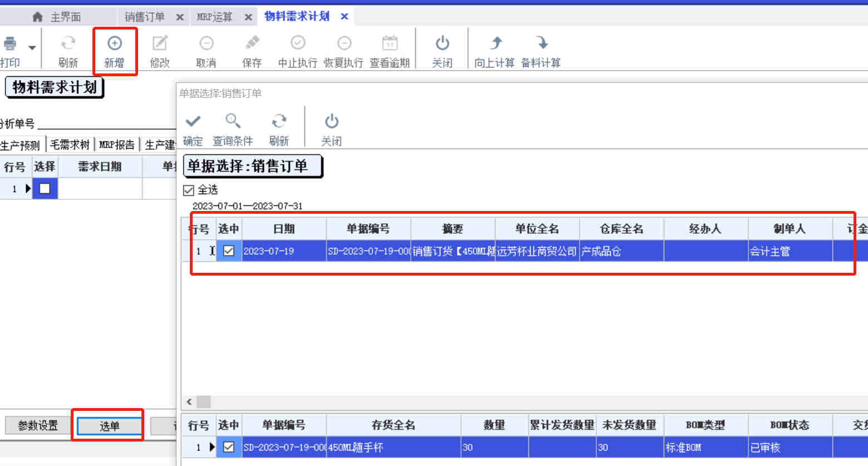Click the 恢复执行 toolbar icon
The width and height of the screenshot is (868, 466).
click(x=344, y=43)
